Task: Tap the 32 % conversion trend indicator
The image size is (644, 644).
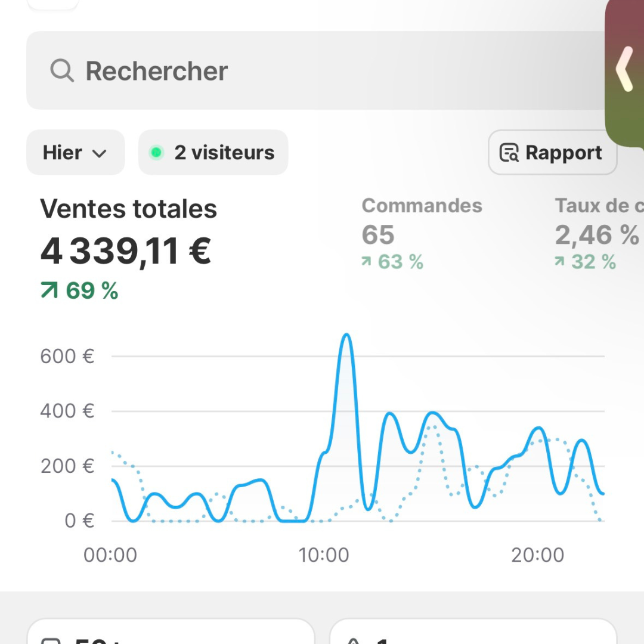Action: [x=586, y=262]
